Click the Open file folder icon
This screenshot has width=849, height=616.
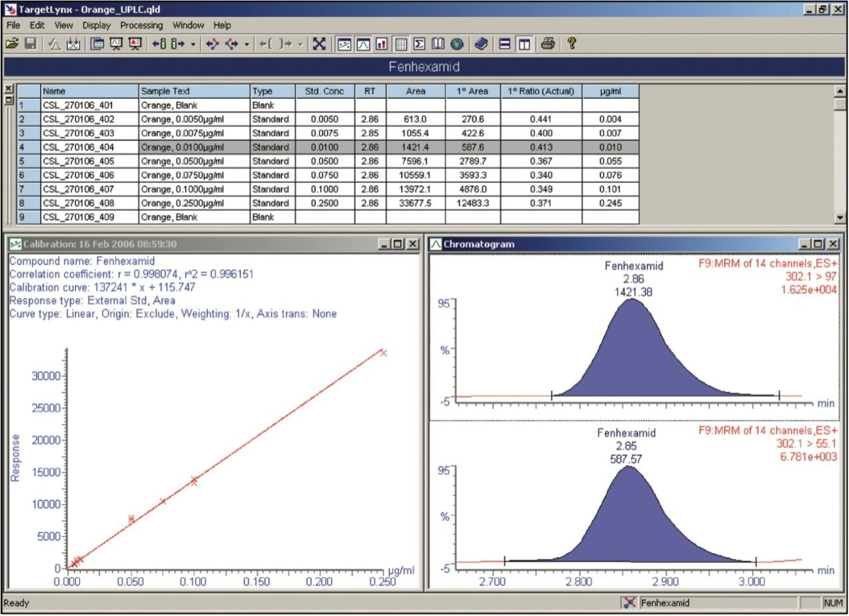pos(11,44)
